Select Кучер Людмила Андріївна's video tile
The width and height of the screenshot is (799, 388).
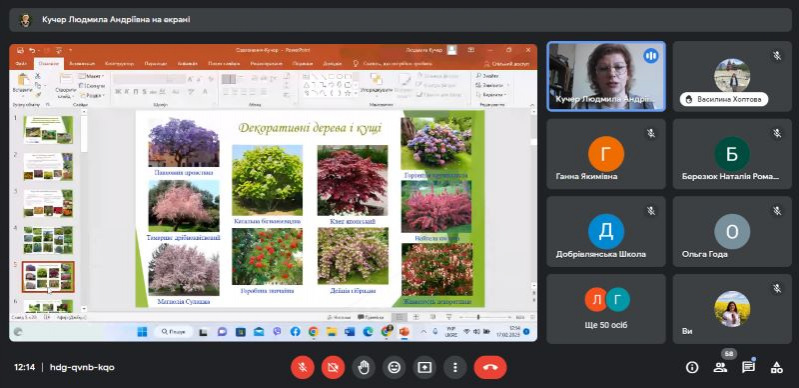pyautogui.click(x=606, y=76)
